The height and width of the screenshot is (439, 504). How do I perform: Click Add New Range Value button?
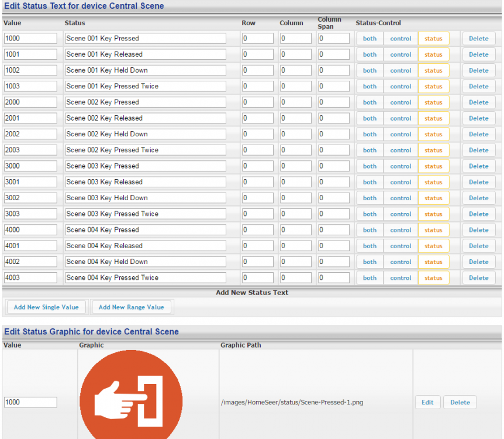click(131, 307)
